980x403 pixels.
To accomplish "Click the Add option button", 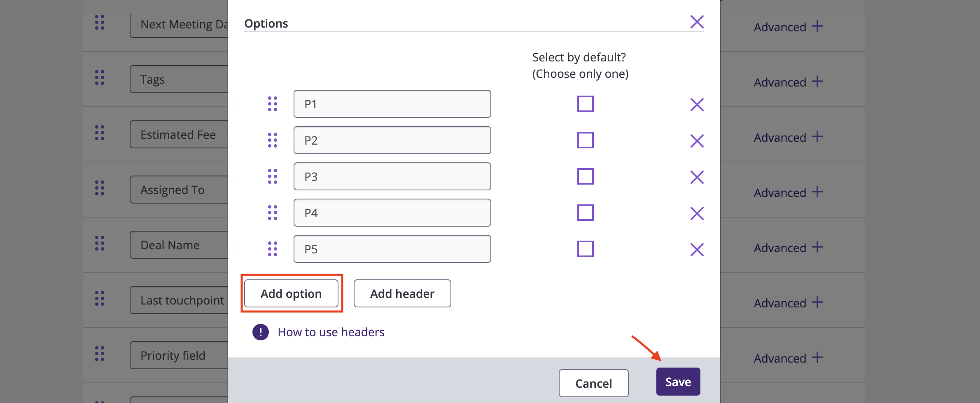I will [x=292, y=293].
